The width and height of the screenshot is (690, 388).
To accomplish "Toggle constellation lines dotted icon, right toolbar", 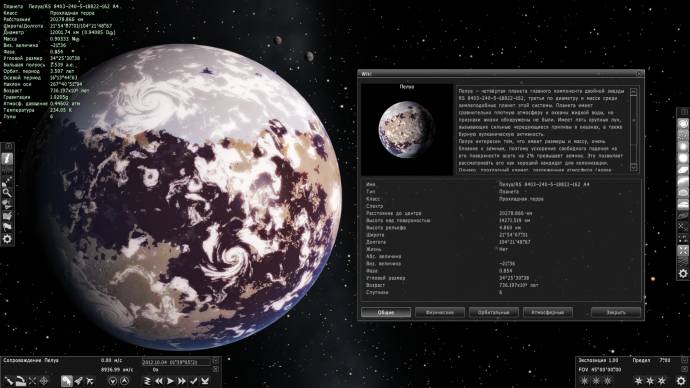I will 683,239.
